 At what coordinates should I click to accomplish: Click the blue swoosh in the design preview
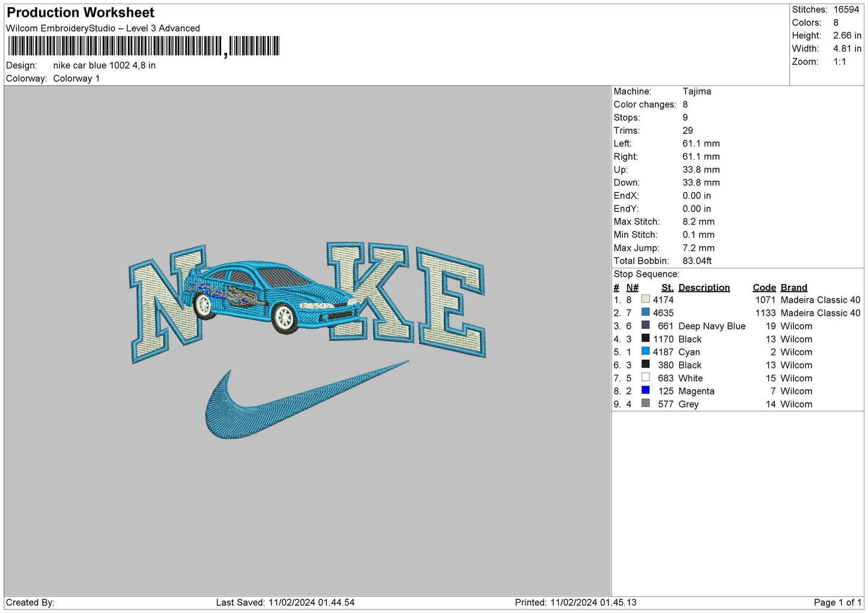[306, 399]
